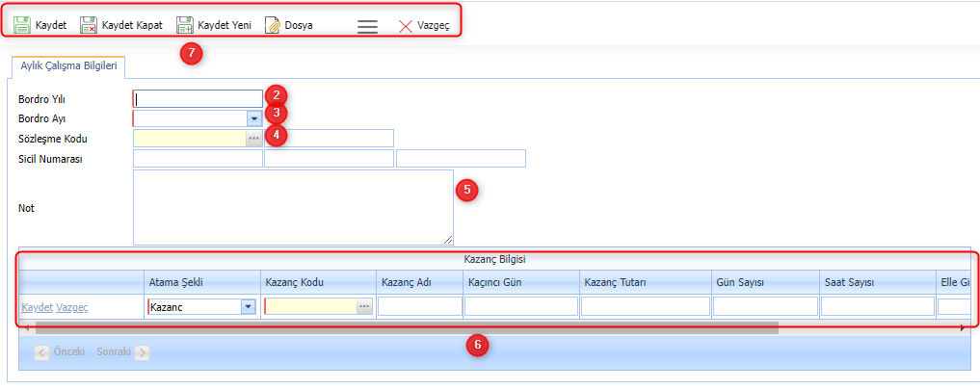This screenshot has height=389, width=980.
Task: Click the first Sicil Numarası field
Action: 198,159
